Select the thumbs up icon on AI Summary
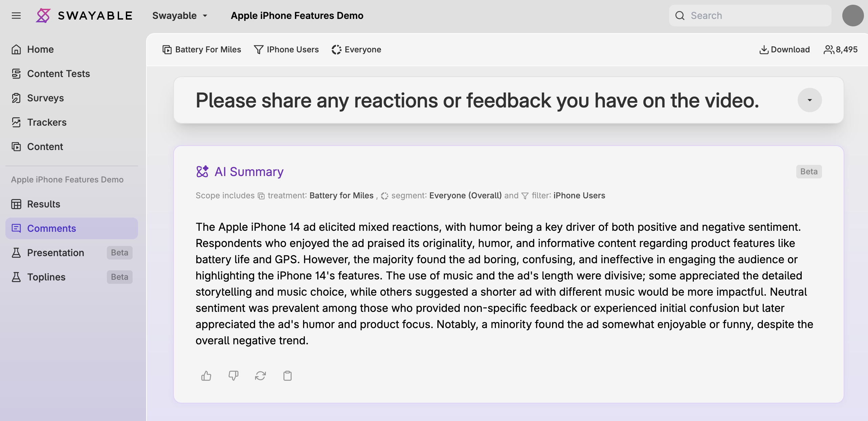 click(x=206, y=376)
